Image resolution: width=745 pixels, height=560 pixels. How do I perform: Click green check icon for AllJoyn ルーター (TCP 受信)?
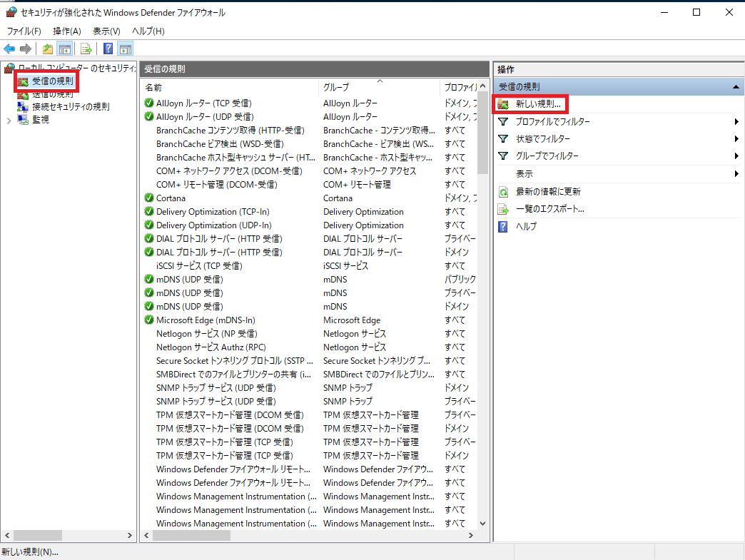coord(149,103)
